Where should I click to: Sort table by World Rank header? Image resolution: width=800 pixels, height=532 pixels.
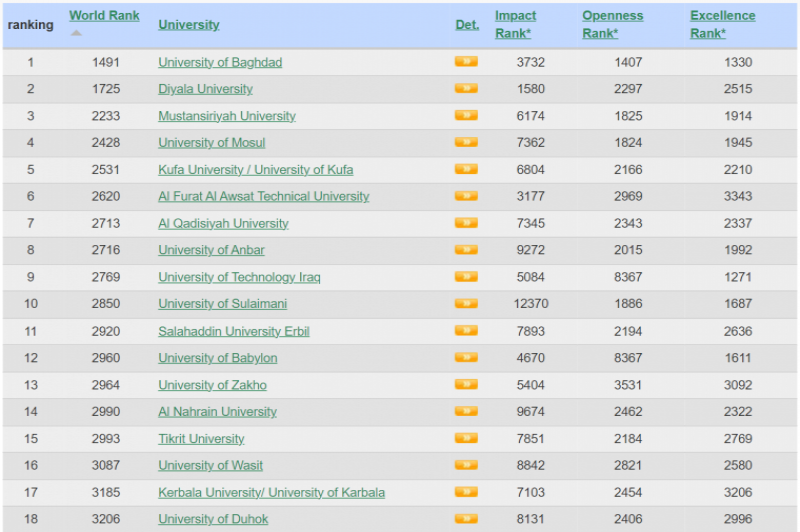pos(104,16)
